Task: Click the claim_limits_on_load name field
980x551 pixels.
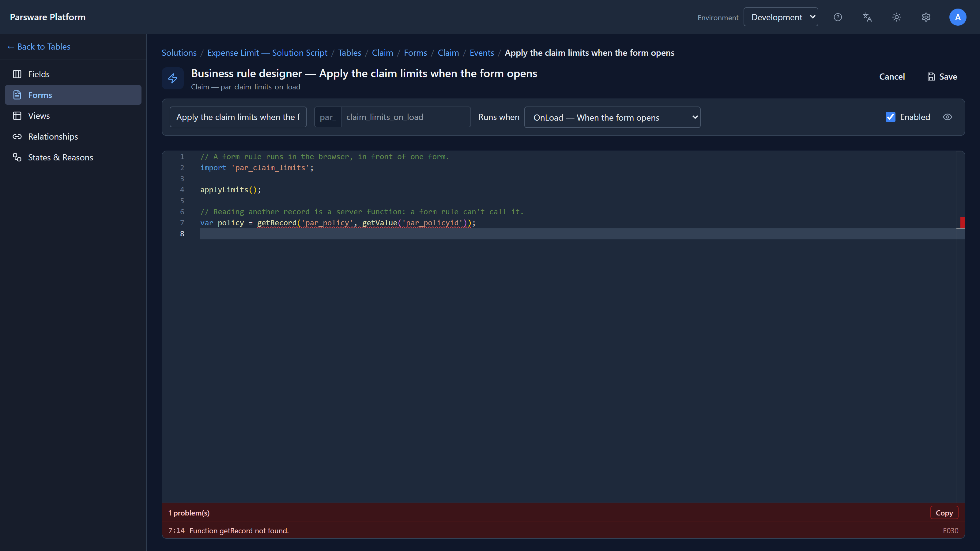Action: pos(405,117)
